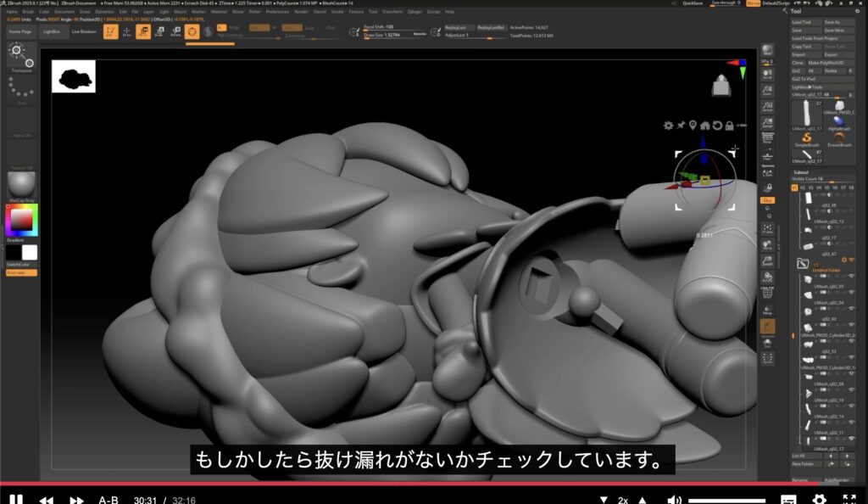Collapse the Untitled Folder icon

[x=803, y=264]
